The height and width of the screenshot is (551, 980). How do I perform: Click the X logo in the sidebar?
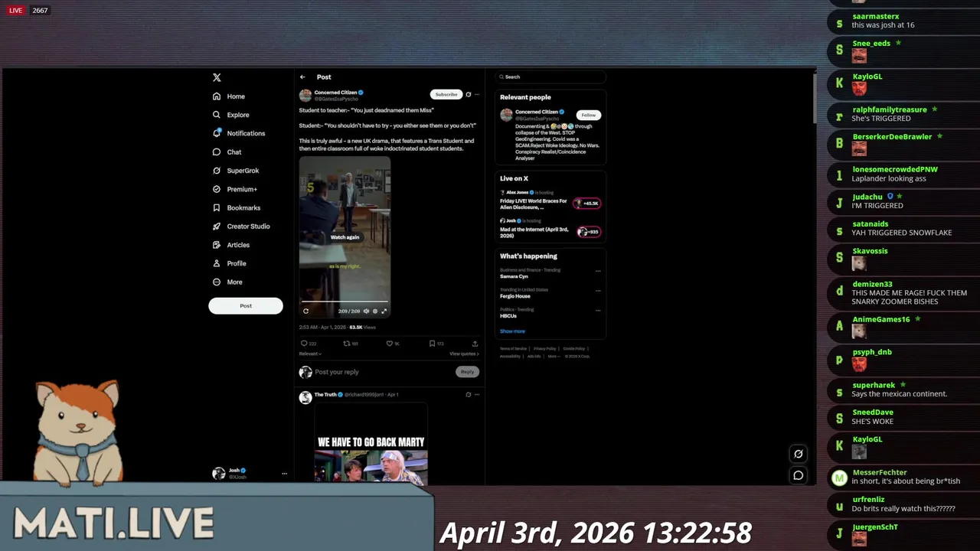tap(217, 77)
